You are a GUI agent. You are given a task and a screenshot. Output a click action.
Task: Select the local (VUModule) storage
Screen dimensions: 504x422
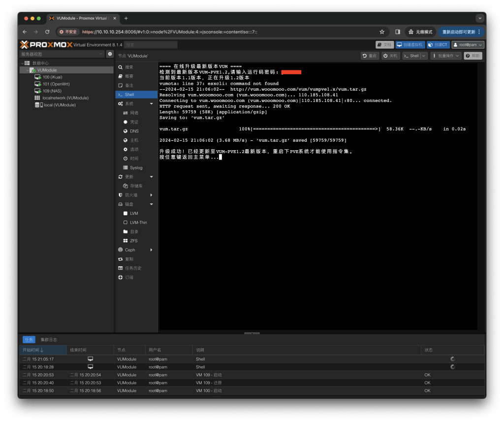(x=59, y=105)
